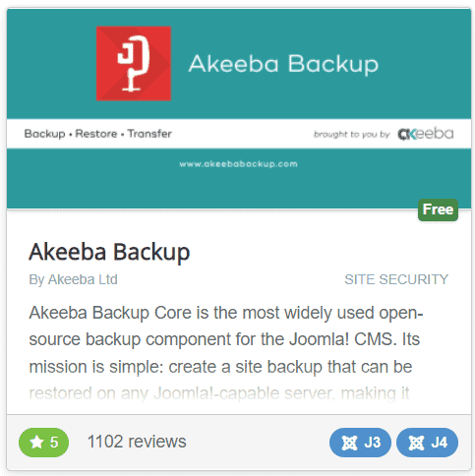Click the green 5 rating badge

43,443
